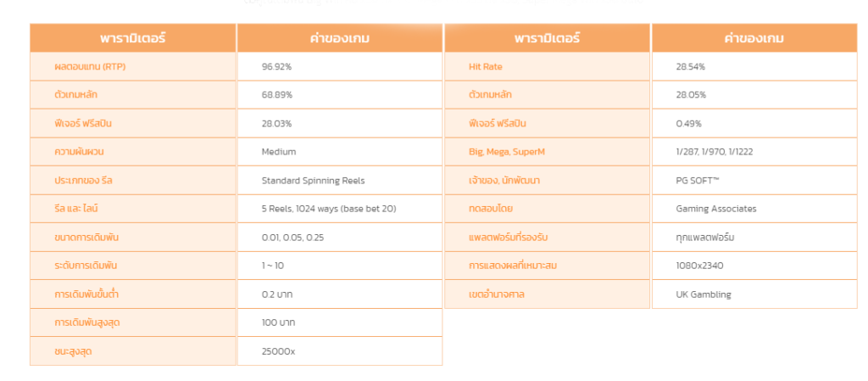Click the left พารามิเตอร์ column header
Screen dimensions: 868x381
[133, 38]
